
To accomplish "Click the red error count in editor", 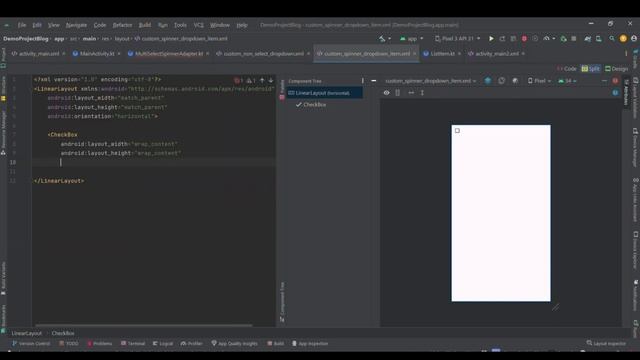I will click(239, 80).
